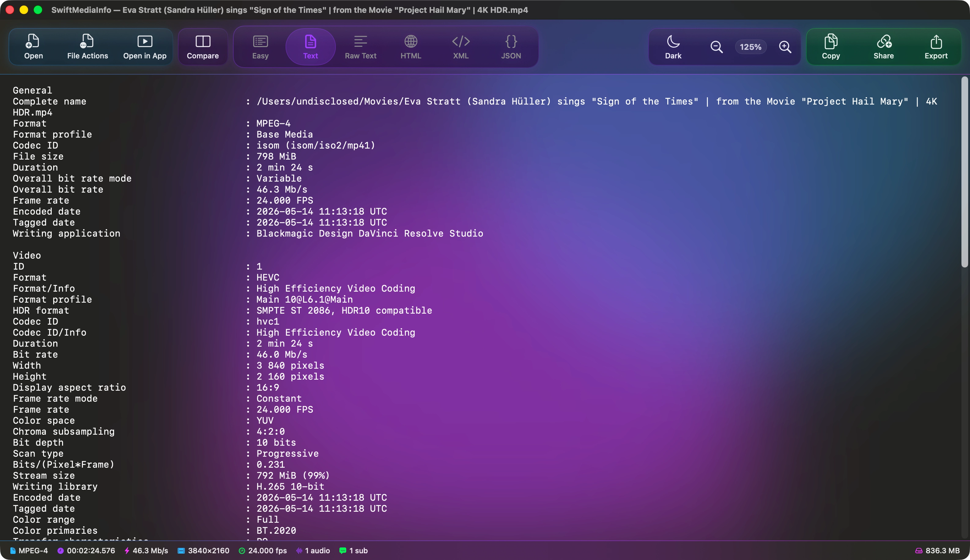The width and height of the screenshot is (970, 560).
Task: Copy the media info text
Action: pos(831,46)
